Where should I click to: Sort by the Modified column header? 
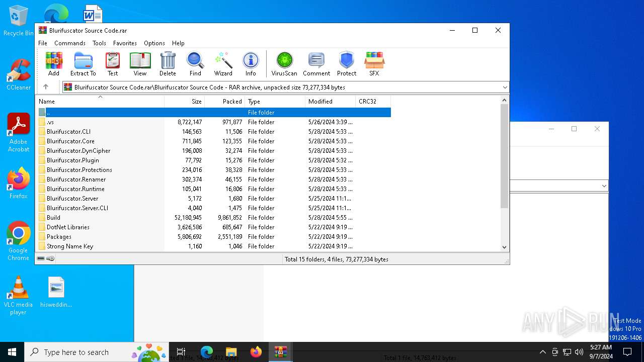[x=330, y=101]
